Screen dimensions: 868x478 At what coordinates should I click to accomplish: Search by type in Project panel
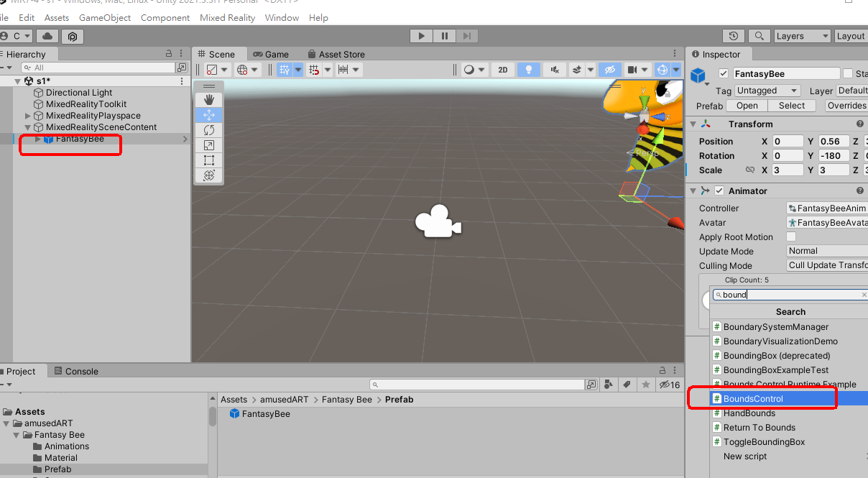click(x=609, y=385)
